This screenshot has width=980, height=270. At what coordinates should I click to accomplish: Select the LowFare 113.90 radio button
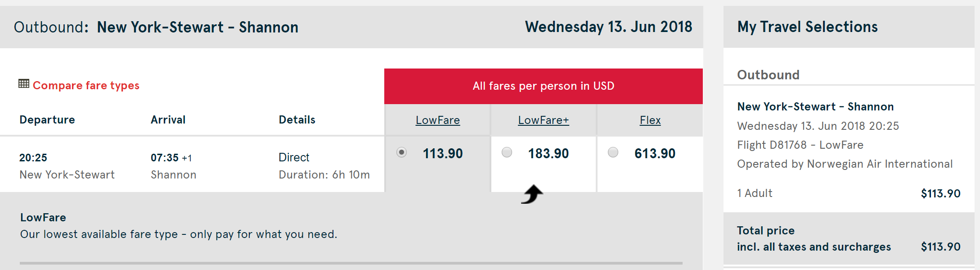401,152
